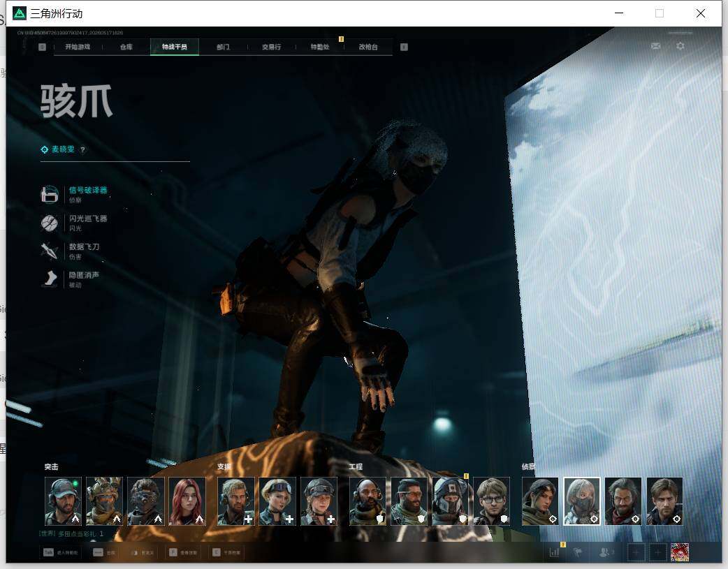Select helmeted 工程 operator with notification badge
Image resolution: width=728 pixels, height=569 pixels.
pos(451,501)
